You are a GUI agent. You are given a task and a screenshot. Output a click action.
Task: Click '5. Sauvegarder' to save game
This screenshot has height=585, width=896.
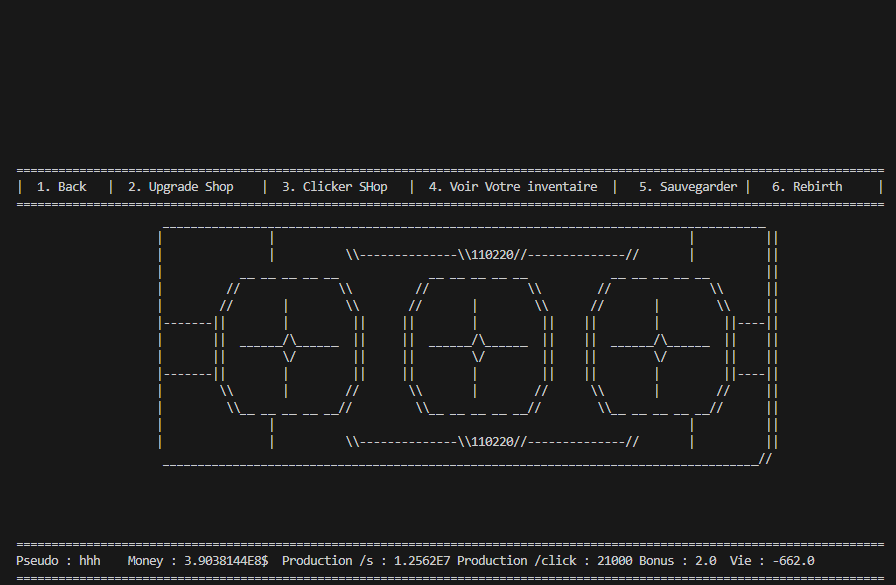[x=688, y=187]
